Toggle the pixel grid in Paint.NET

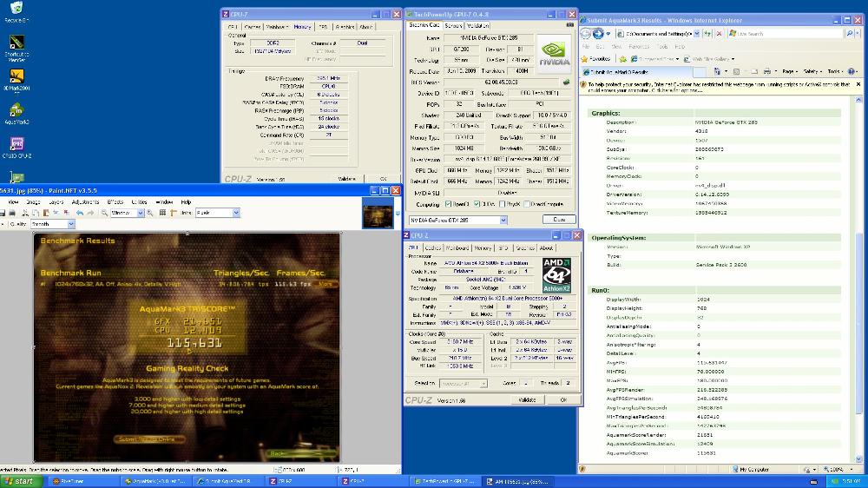point(163,213)
